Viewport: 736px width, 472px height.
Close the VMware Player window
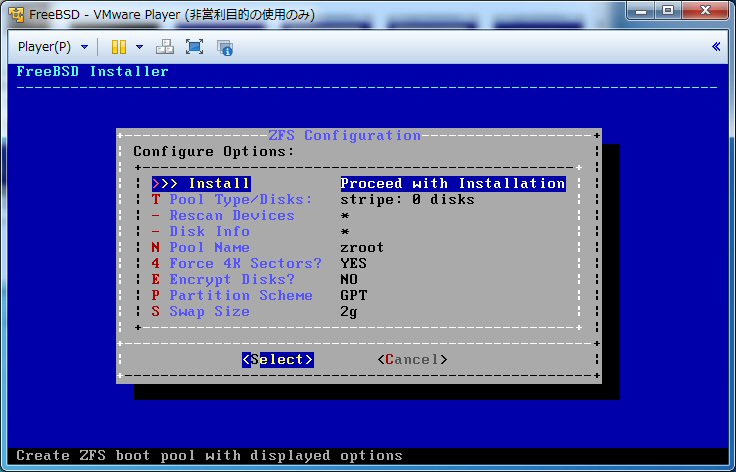pyautogui.click(x=705, y=11)
